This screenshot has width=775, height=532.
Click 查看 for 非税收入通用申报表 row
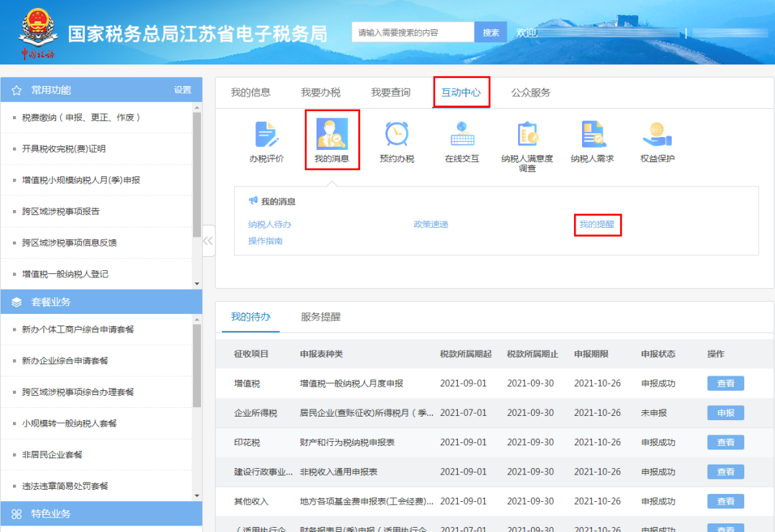[x=725, y=472]
